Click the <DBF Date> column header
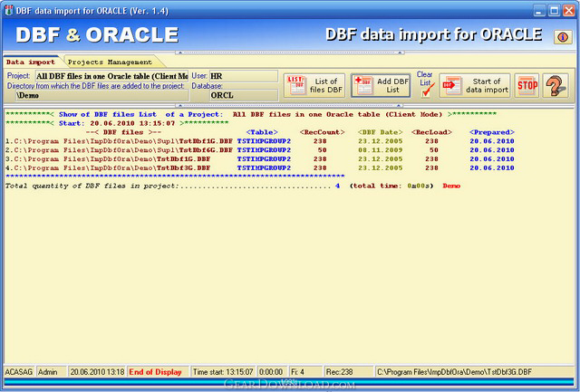 click(381, 132)
